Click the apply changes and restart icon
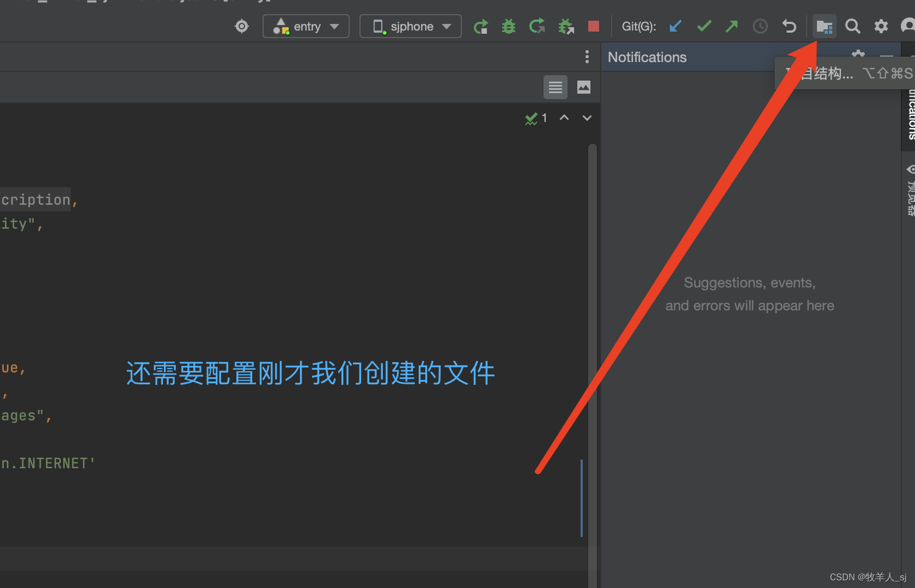 537,26
